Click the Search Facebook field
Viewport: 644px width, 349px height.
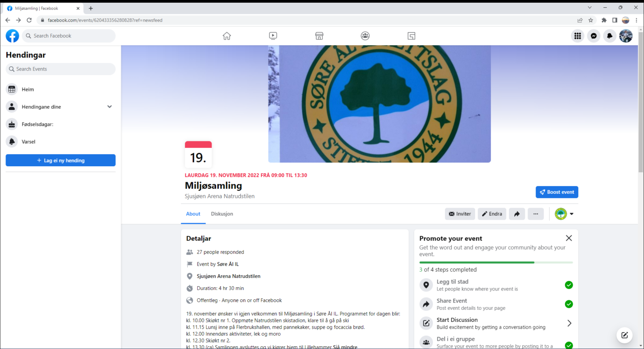click(69, 36)
